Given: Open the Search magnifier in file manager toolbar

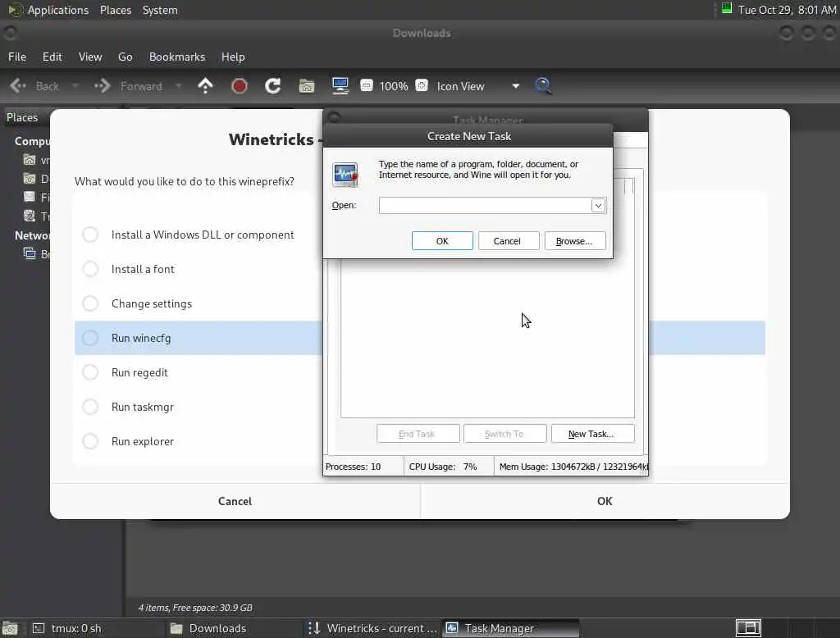Looking at the screenshot, I should pyautogui.click(x=543, y=86).
